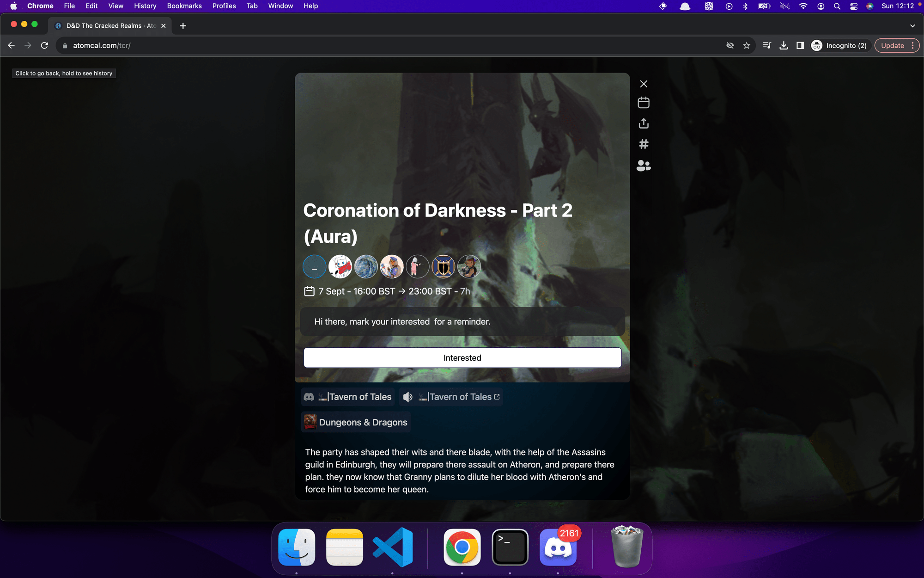Screen dimensions: 924x578
Task: Click the browser forward arrow
Action: click(x=28, y=45)
